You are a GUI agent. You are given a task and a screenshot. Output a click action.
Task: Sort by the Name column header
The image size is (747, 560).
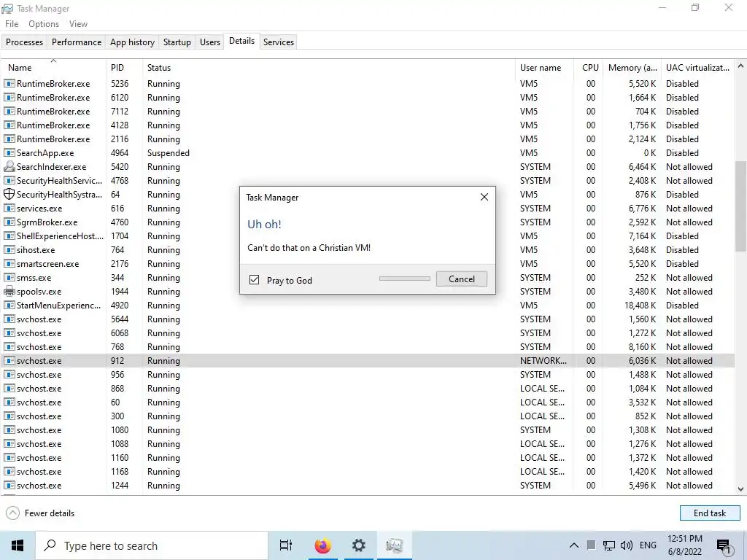pos(53,68)
